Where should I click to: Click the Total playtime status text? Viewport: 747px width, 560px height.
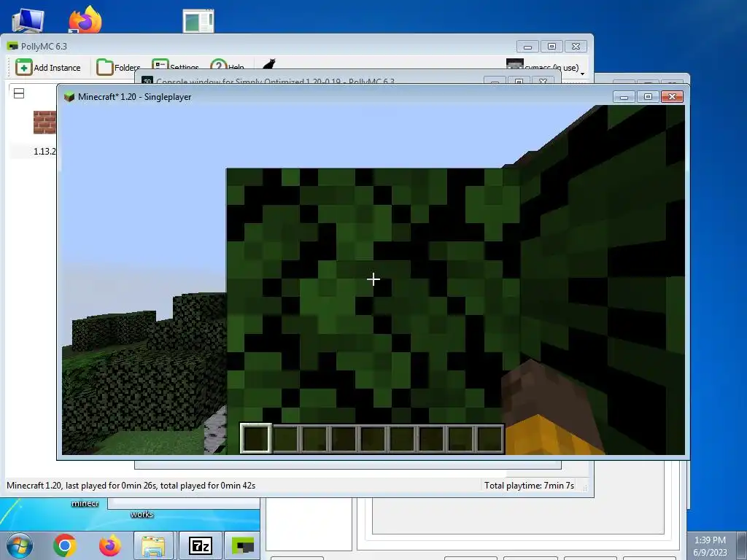click(x=530, y=485)
